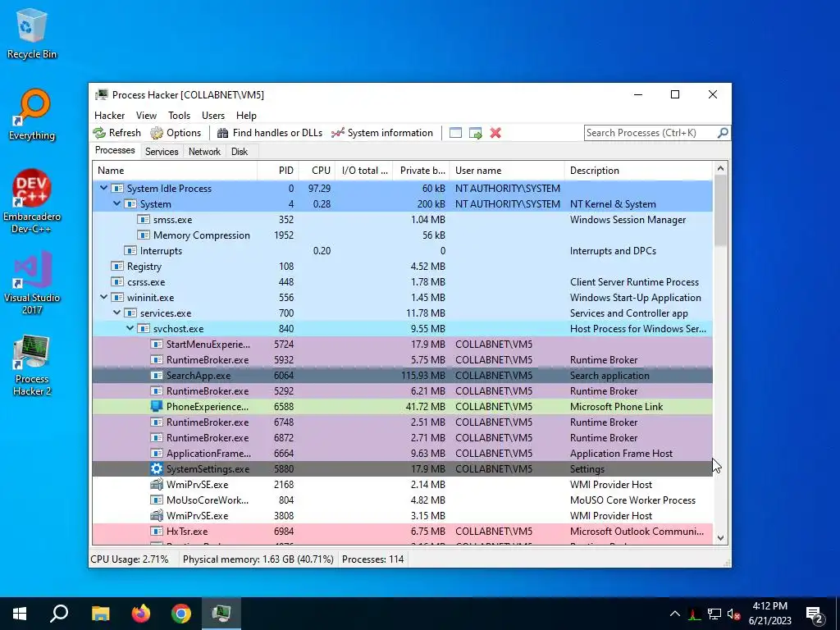Sort by the Name column header
The height and width of the screenshot is (630, 840).
coord(175,171)
